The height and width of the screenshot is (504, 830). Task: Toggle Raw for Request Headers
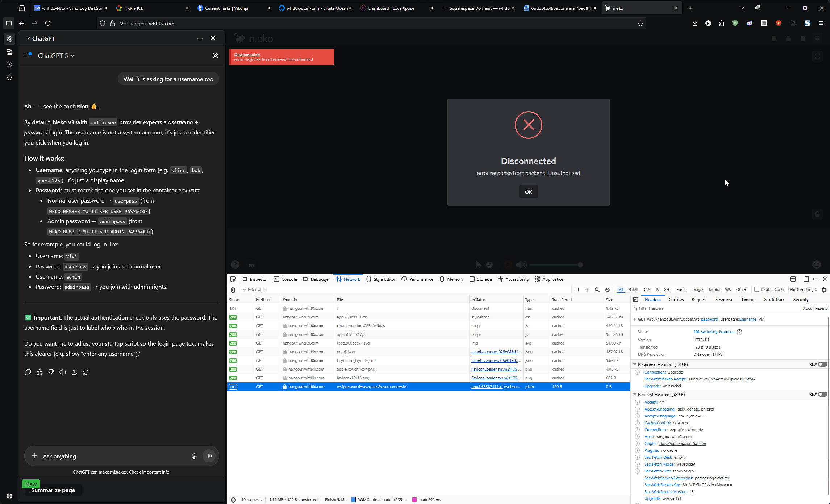(x=822, y=394)
